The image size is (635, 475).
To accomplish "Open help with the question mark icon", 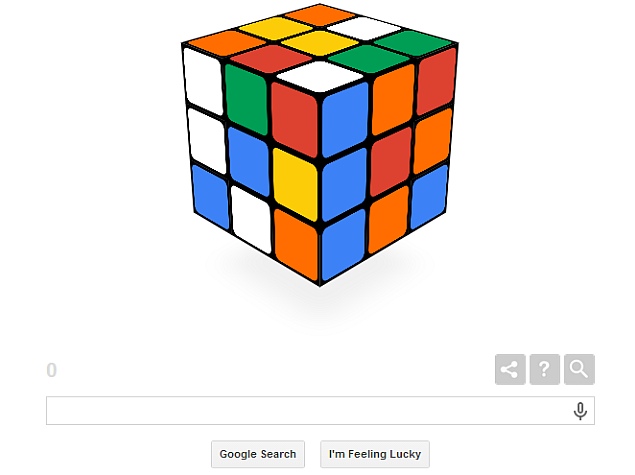I will coord(545,369).
